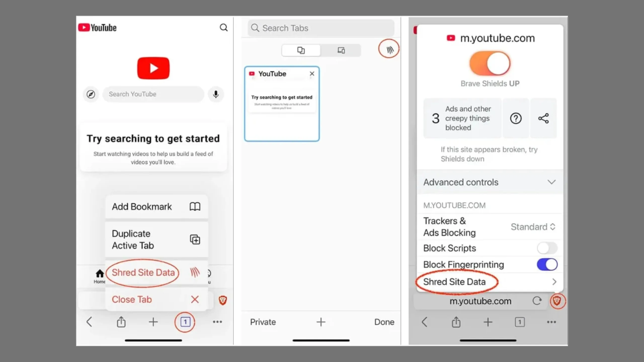
Task: Enable Block Scripts switch
Action: click(x=547, y=248)
